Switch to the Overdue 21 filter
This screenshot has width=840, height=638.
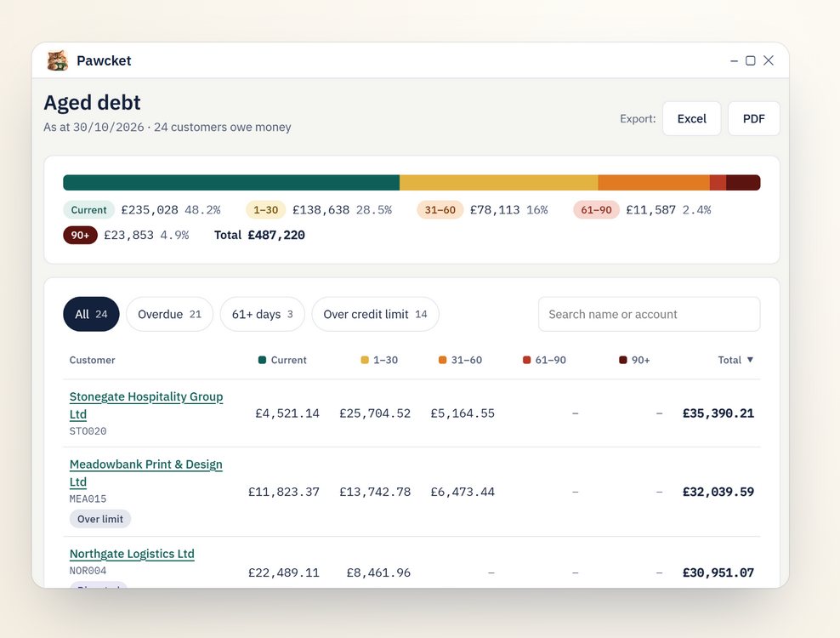[x=169, y=314]
